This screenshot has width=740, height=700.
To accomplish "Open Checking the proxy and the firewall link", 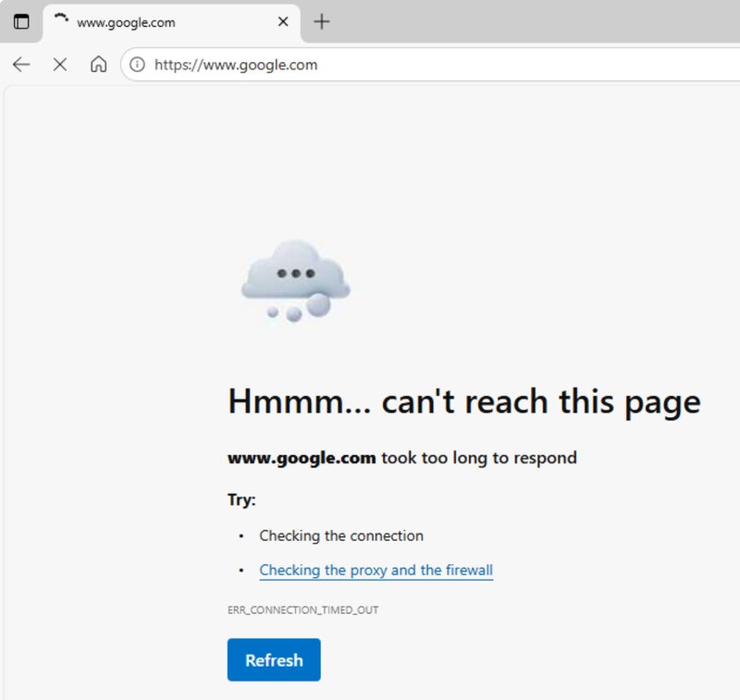I will coord(376,570).
